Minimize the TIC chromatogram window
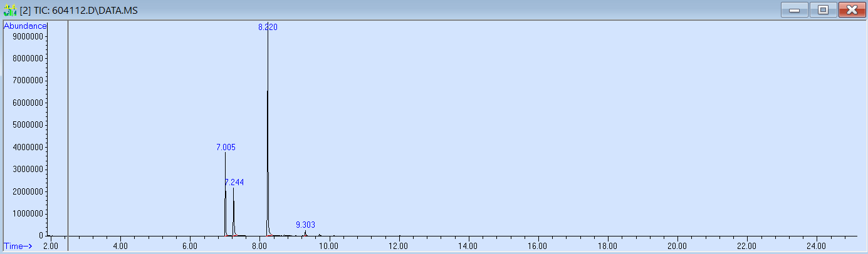 (794, 10)
